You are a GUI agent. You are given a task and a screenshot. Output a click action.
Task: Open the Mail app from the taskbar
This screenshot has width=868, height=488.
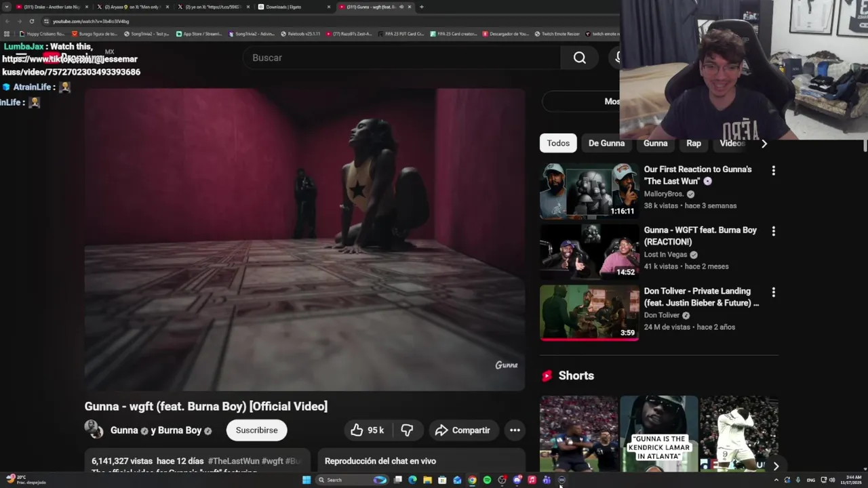(457, 480)
